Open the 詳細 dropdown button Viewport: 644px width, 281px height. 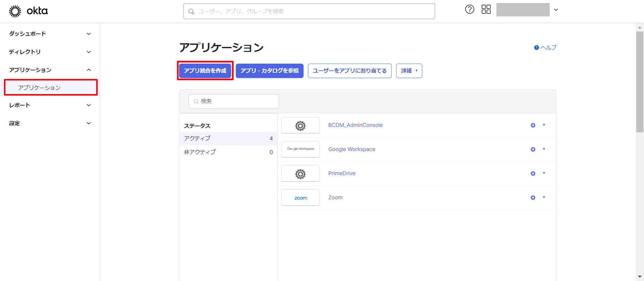coord(409,71)
